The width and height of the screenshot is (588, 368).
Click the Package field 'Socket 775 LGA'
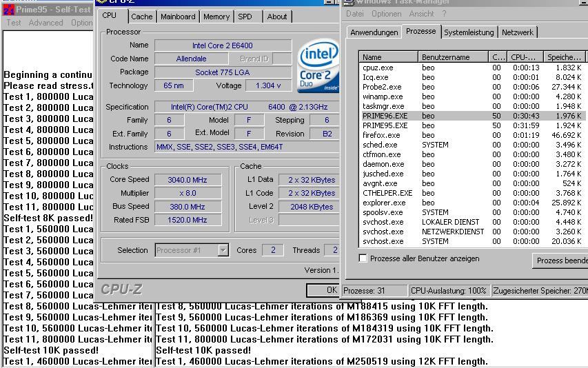(x=223, y=72)
